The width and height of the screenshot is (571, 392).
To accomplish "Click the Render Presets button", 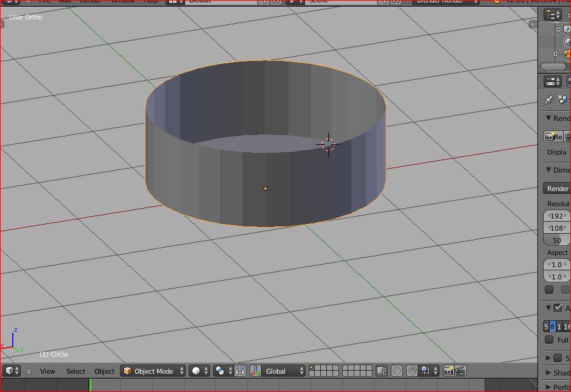I will coord(557,189).
